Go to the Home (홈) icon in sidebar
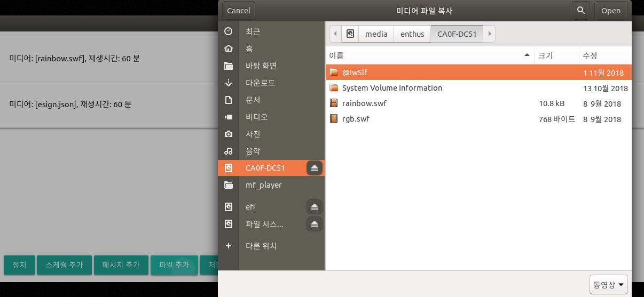The height and width of the screenshot is (297, 644). pyautogui.click(x=229, y=49)
